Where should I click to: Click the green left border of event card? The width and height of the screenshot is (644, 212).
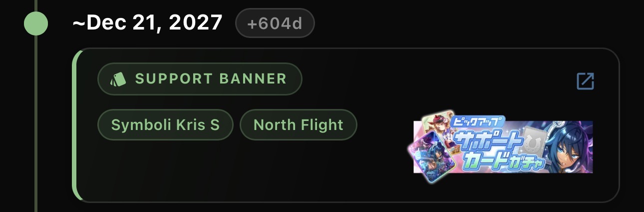point(75,125)
